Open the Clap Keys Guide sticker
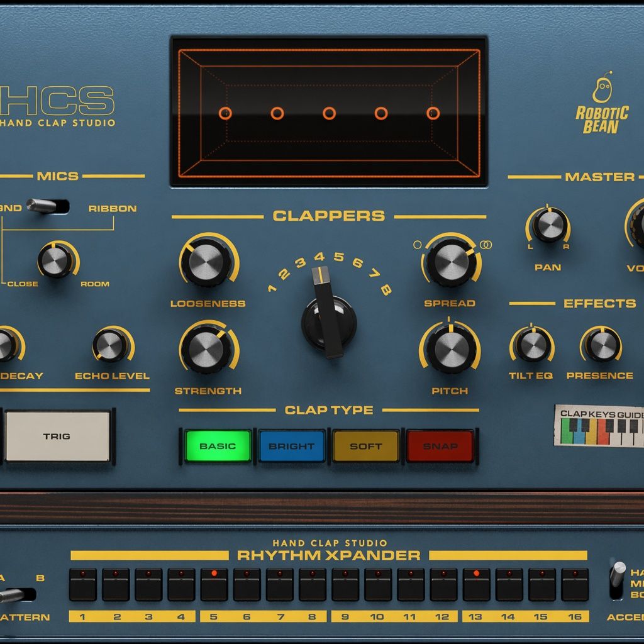The height and width of the screenshot is (644, 644). [x=599, y=426]
